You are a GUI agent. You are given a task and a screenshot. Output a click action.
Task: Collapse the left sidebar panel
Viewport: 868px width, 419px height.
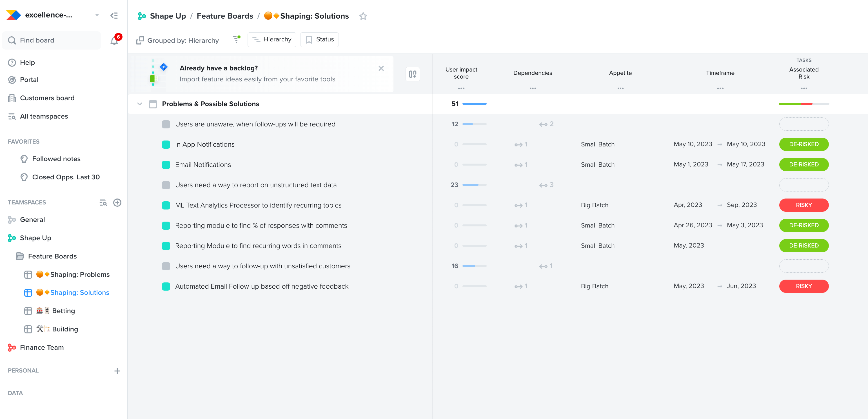[114, 15]
